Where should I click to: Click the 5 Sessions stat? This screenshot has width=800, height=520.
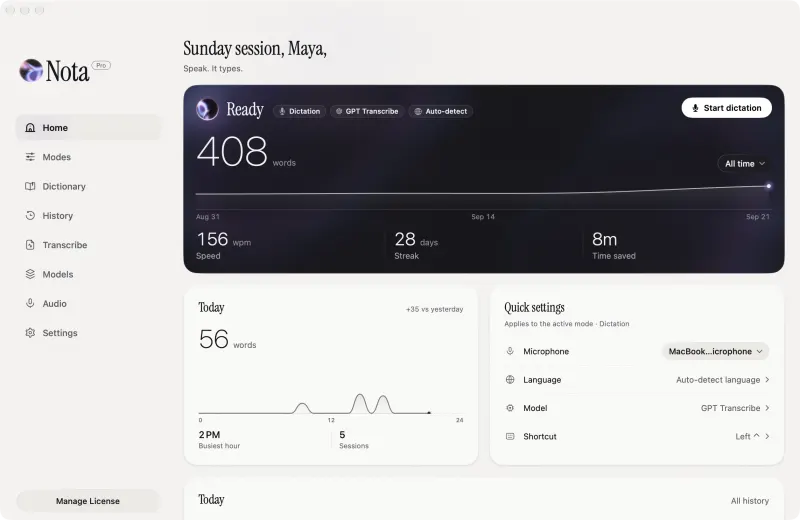tap(354, 439)
